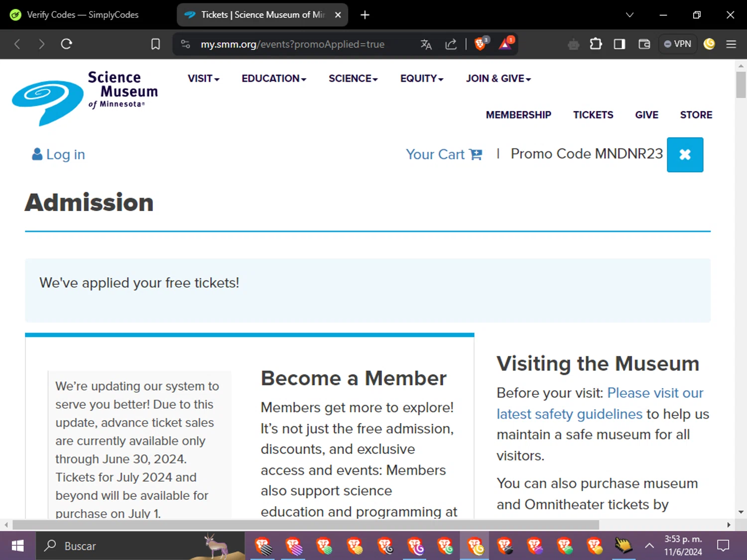
Task: Click the address bar URL field
Action: pos(292,44)
